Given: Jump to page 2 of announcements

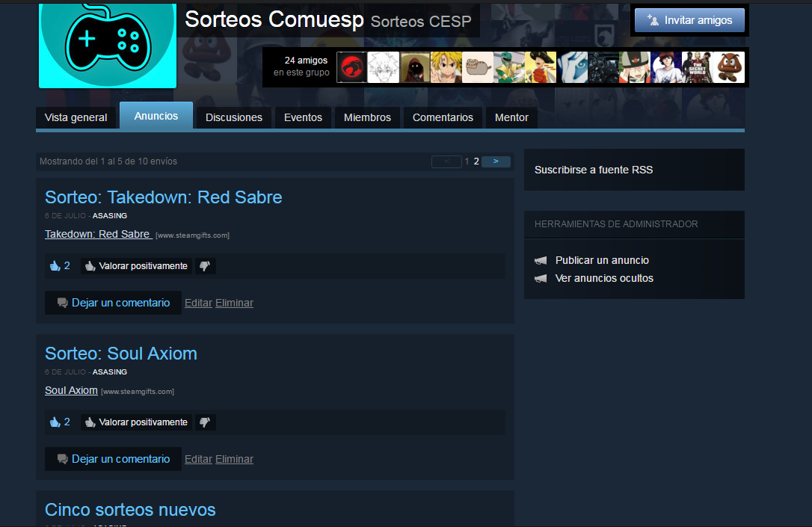Looking at the screenshot, I should point(476,161).
